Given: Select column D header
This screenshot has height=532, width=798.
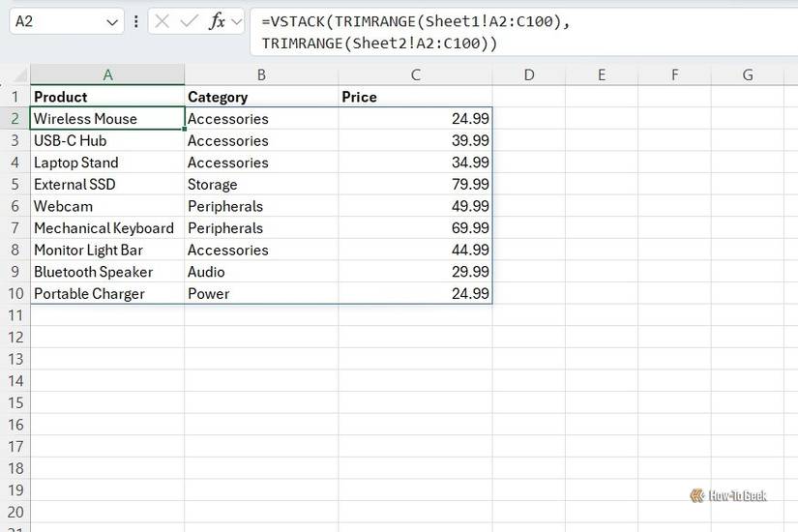Looking at the screenshot, I should (x=529, y=74).
